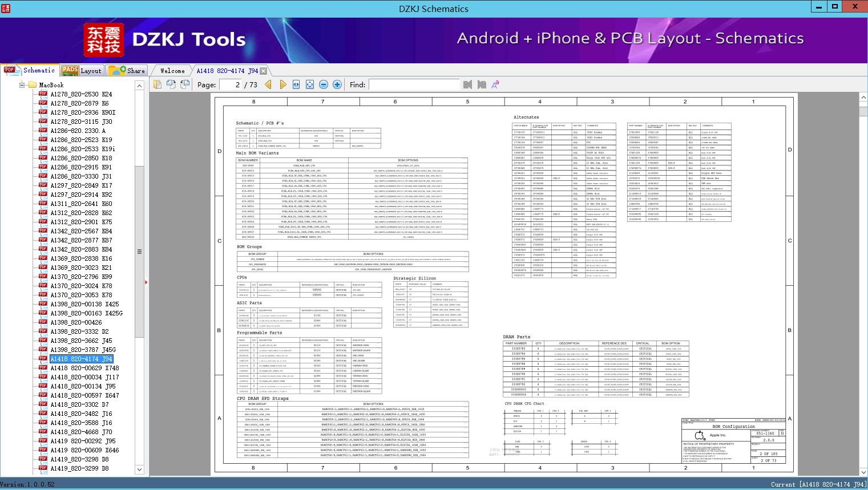Click the DZKJ red logo in banner
The height and width of the screenshot is (490, 868).
pos(104,39)
